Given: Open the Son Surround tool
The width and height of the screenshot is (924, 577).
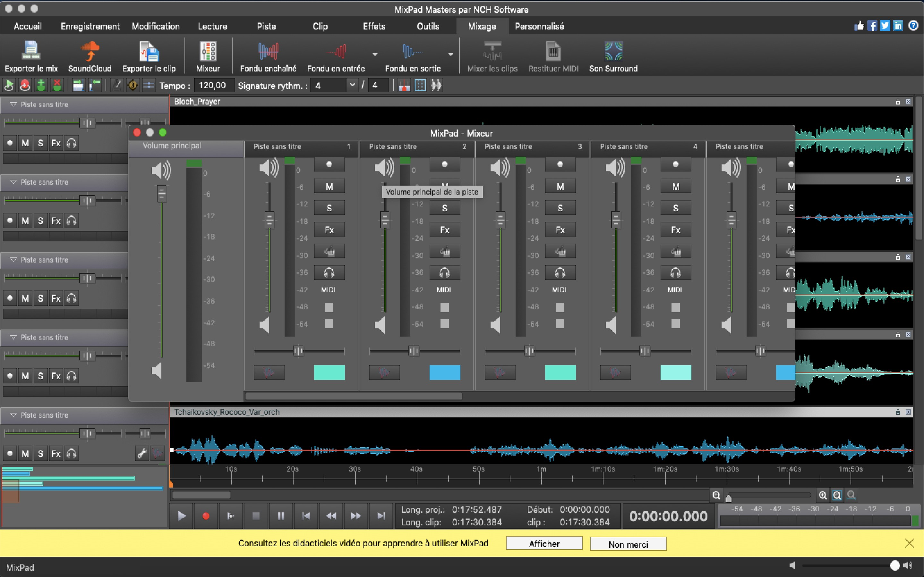Looking at the screenshot, I should pos(613,52).
